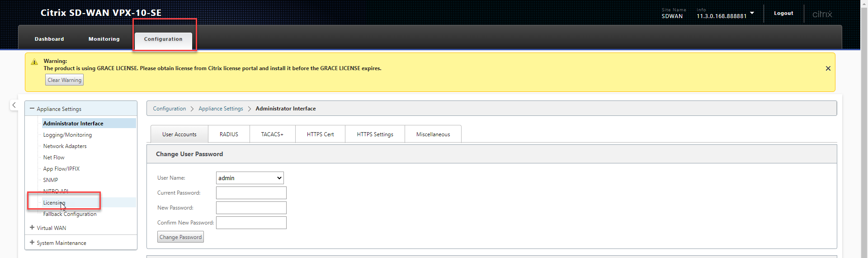
Task: Open the User Name dropdown
Action: 250,178
